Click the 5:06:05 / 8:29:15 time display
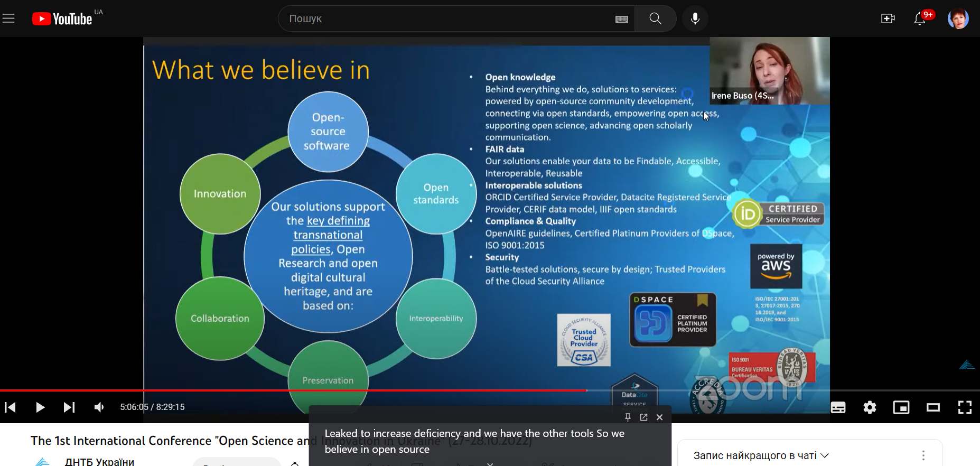This screenshot has width=980, height=466. pyautogui.click(x=152, y=407)
